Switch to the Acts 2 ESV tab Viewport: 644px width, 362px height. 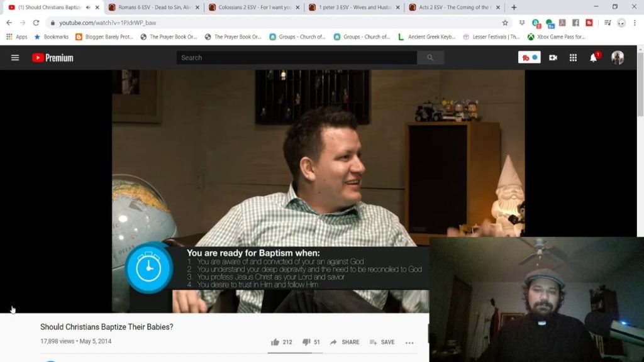tap(453, 8)
